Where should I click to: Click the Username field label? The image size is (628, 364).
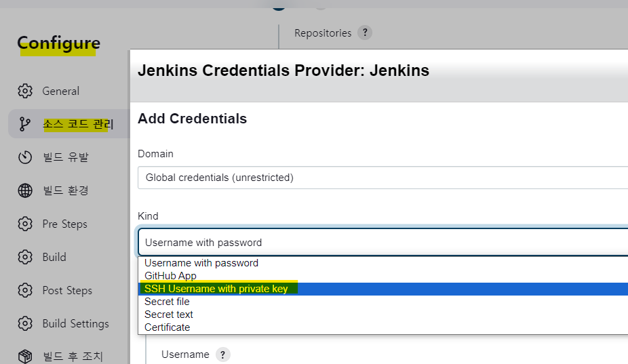click(x=185, y=355)
